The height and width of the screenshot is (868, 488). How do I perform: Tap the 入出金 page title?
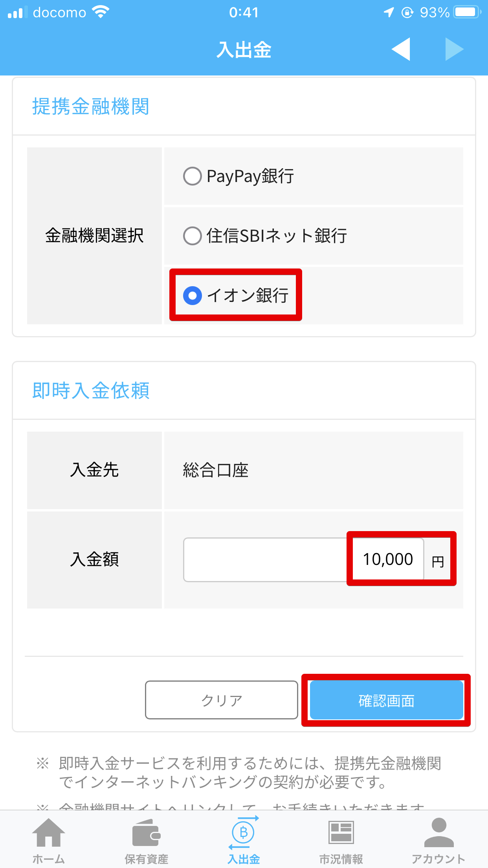coord(244,50)
